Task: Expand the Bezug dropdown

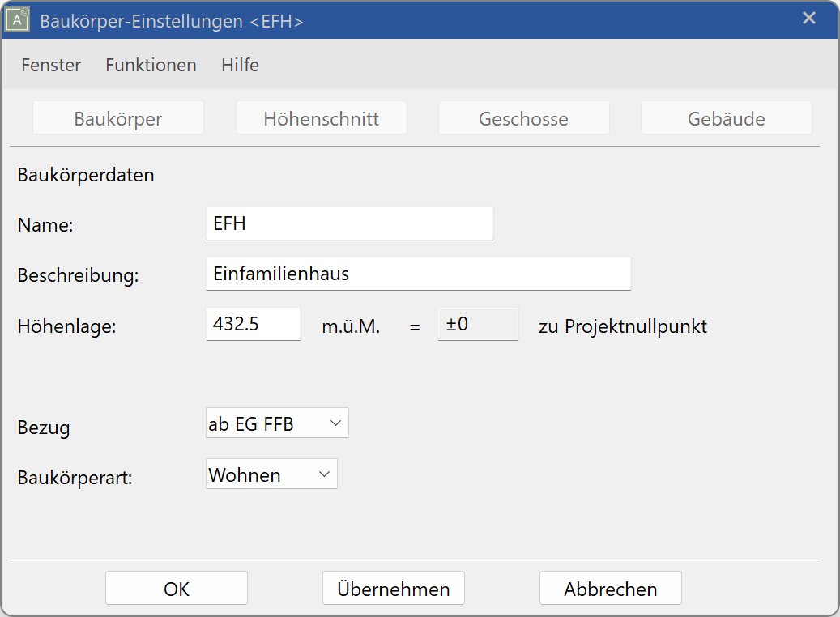Action: 277,423
